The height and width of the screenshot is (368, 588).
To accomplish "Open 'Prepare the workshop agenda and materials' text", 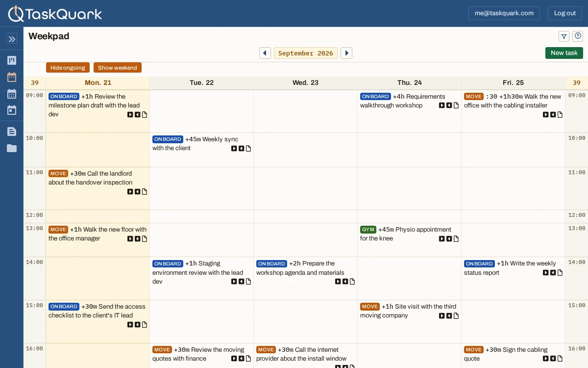I will [300, 268].
